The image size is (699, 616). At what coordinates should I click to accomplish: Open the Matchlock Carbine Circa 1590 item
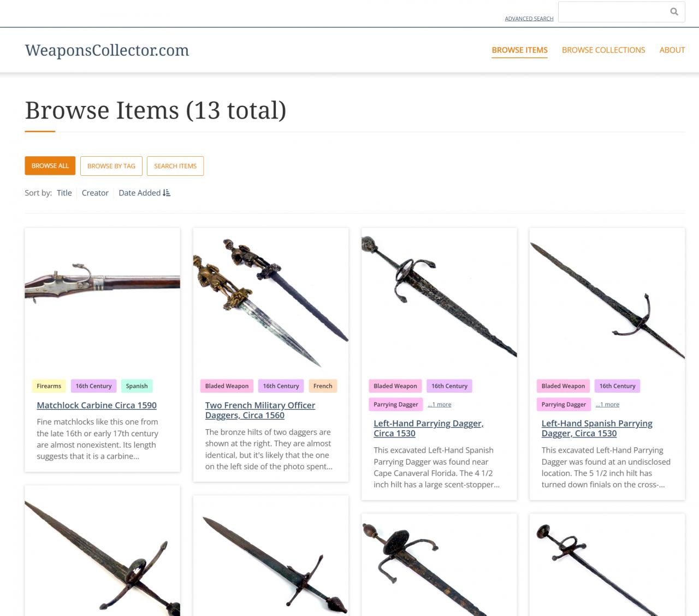(97, 405)
